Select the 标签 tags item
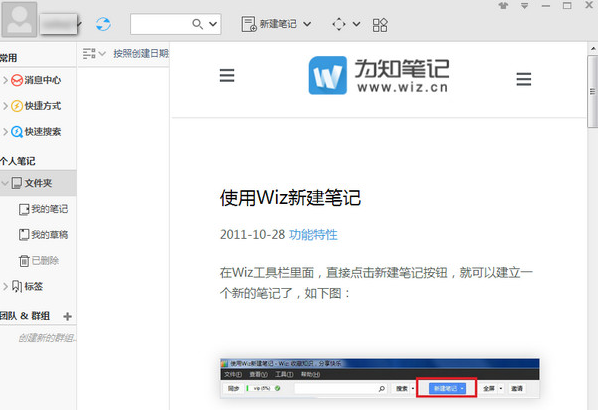 click(x=34, y=286)
